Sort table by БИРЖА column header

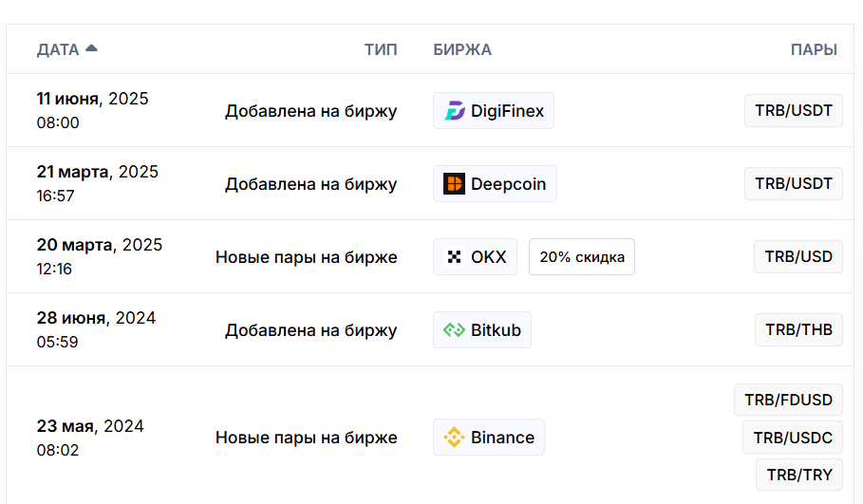click(x=461, y=49)
